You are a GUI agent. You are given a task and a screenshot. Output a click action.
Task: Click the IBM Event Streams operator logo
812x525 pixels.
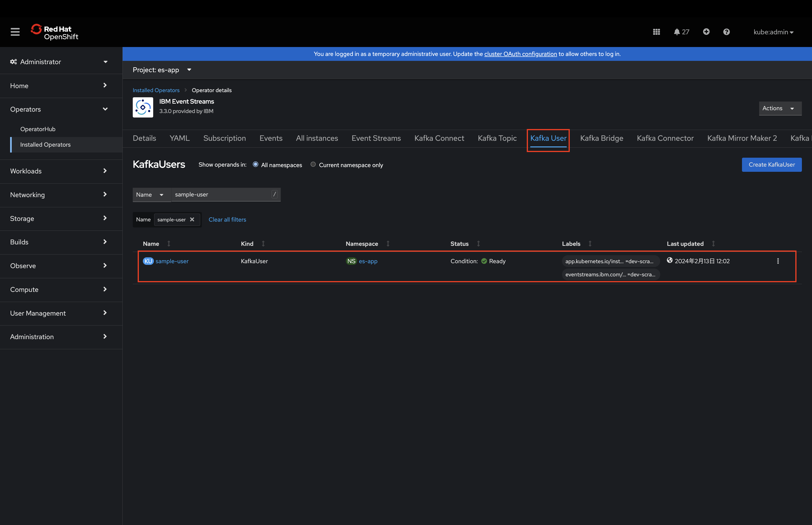click(143, 107)
